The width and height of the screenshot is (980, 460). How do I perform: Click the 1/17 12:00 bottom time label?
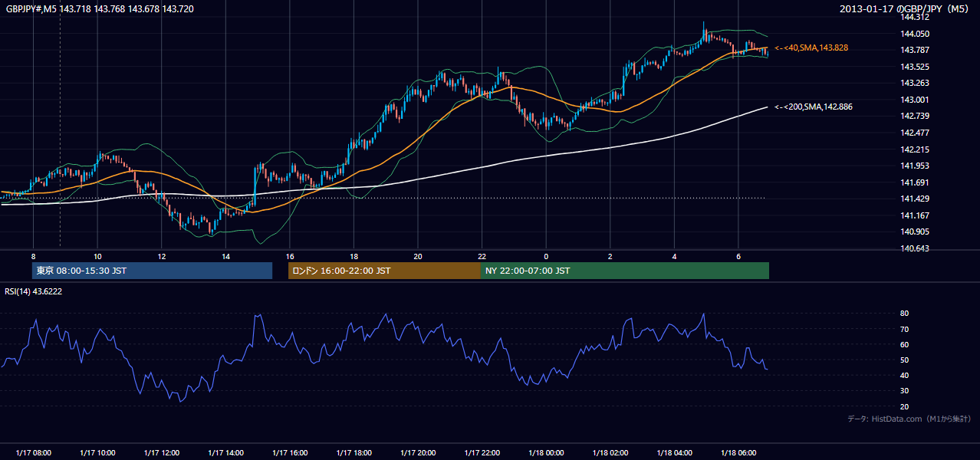(162, 453)
